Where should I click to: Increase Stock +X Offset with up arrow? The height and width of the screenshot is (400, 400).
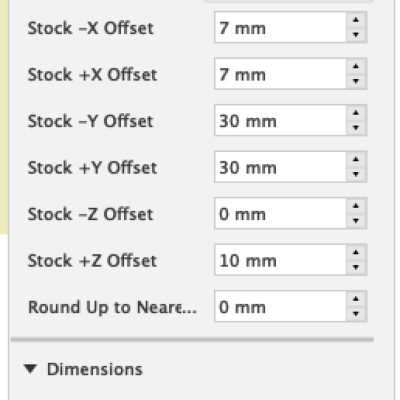click(356, 66)
